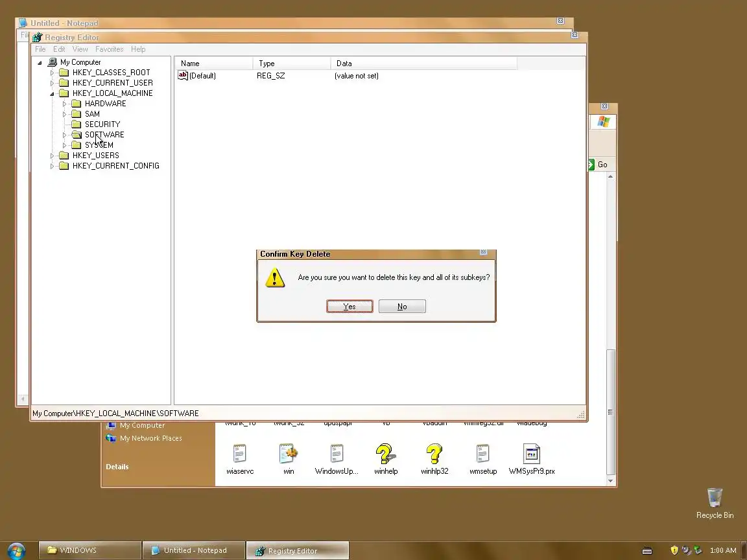Expand the SOFTWARE subkey

(x=64, y=135)
